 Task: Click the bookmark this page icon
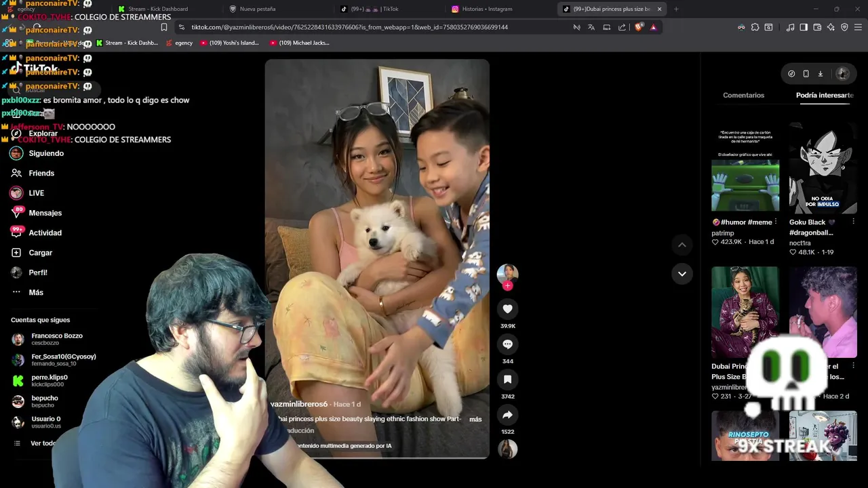pyautogui.click(x=163, y=27)
